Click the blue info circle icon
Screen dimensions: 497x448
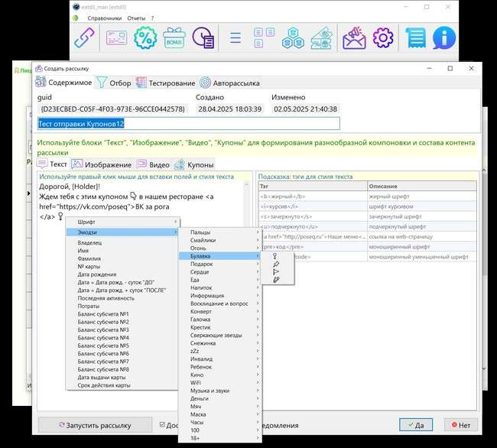click(x=444, y=37)
